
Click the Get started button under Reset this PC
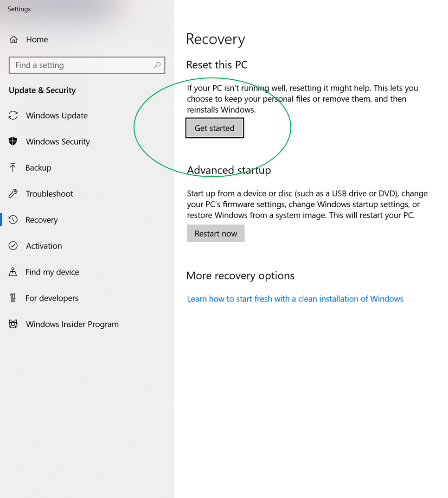(214, 128)
